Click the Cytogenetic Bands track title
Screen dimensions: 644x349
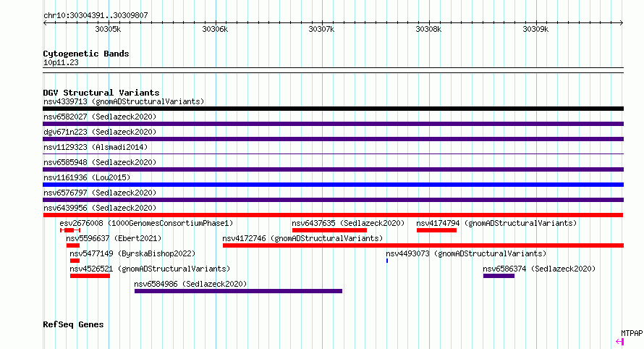[86, 54]
